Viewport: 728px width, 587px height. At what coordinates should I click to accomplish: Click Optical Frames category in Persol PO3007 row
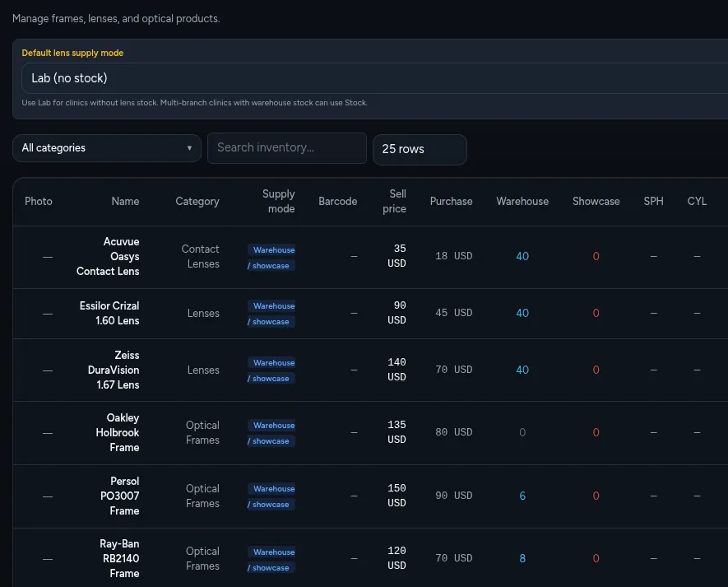coord(202,496)
